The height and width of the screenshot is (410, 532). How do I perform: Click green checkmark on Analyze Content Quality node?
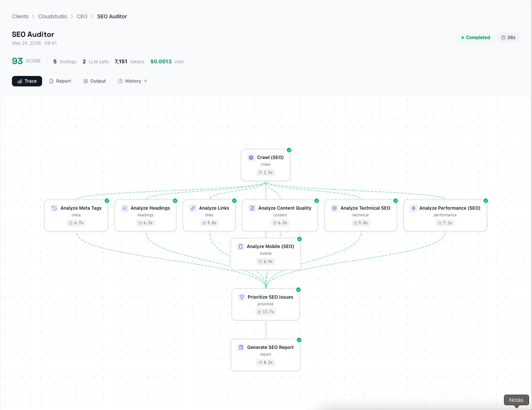(x=317, y=201)
